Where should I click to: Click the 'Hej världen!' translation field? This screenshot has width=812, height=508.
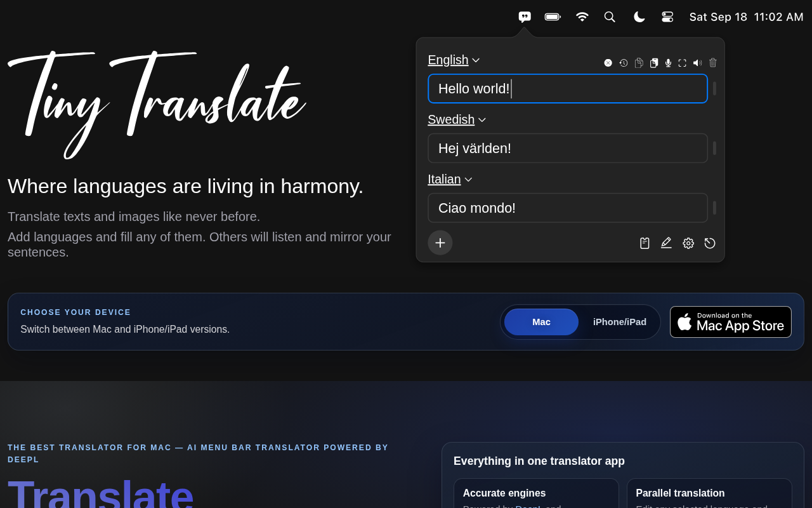click(568, 149)
